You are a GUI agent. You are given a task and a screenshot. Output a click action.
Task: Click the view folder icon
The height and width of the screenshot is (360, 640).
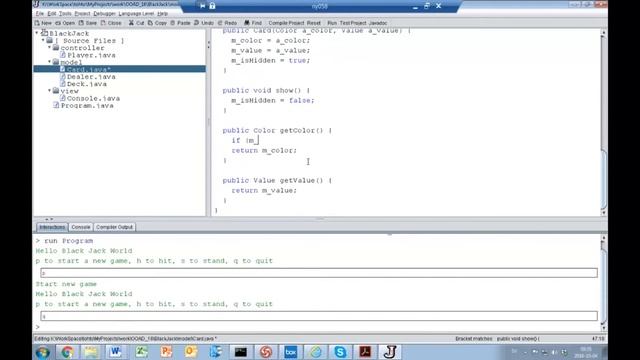click(x=56, y=91)
